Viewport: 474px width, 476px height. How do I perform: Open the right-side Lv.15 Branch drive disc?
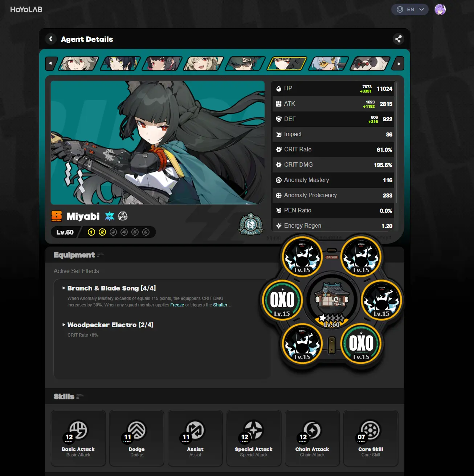(x=381, y=300)
